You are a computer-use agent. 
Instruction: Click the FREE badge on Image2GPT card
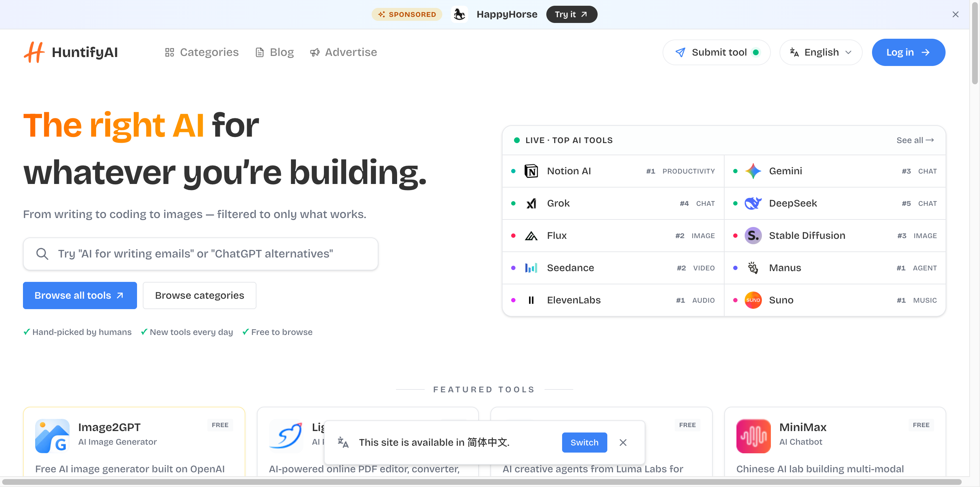220,425
